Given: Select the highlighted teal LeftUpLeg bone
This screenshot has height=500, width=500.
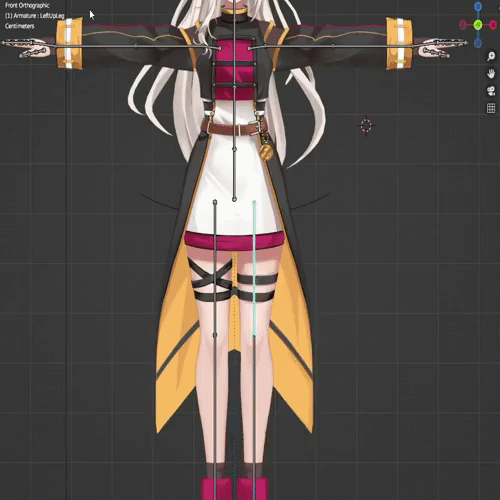Looking at the screenshot, I should pos(254,268).
